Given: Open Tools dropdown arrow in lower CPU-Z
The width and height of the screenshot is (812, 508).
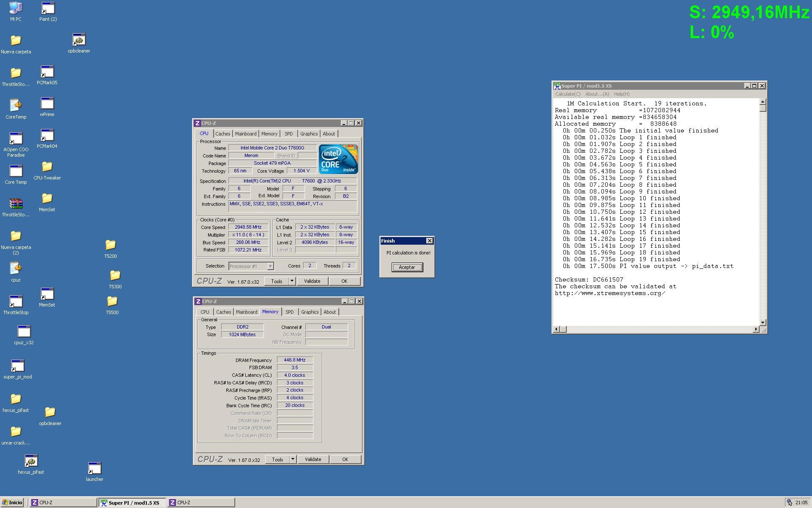Looking at the screenshot, I should pyautogui.click(x=293, y=459).
